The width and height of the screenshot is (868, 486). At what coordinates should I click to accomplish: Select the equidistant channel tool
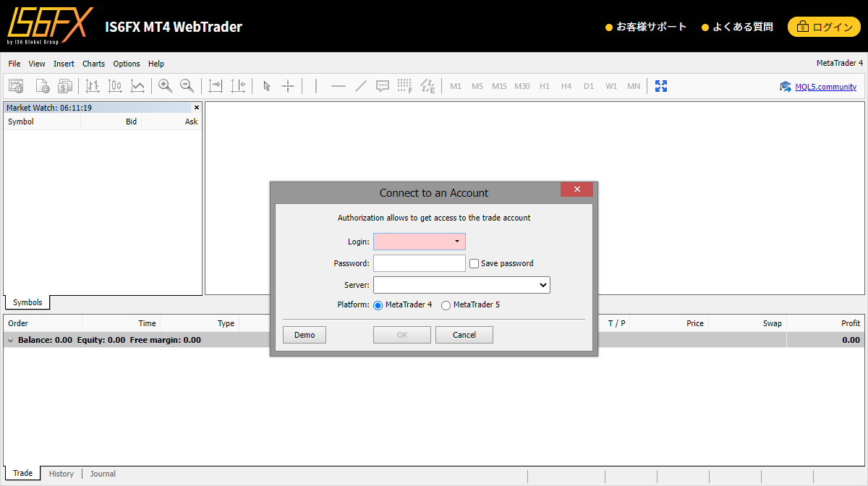pyautogui.click(x=427, y=86)
